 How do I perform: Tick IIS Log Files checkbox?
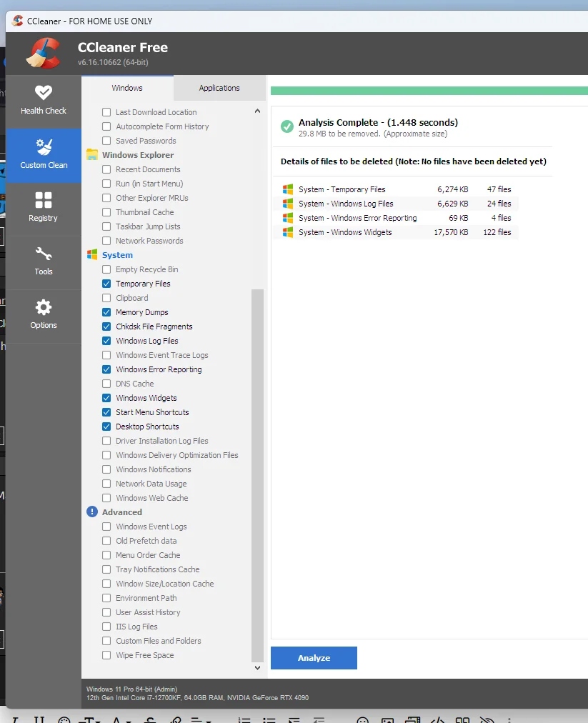point(106,627)
